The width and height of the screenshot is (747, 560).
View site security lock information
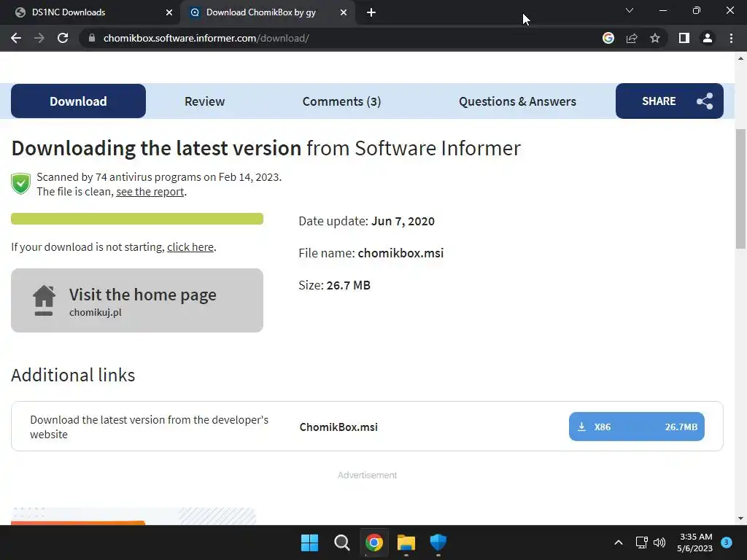pyautogui.click(x=92, y=38)
